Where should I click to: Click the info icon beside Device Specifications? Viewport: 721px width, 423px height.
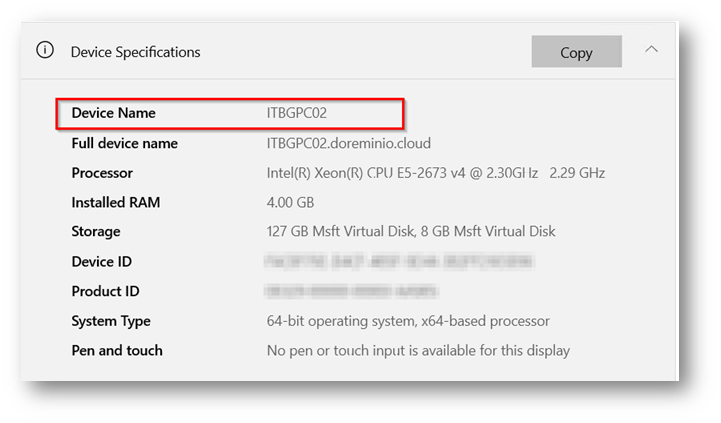point(44,50)
